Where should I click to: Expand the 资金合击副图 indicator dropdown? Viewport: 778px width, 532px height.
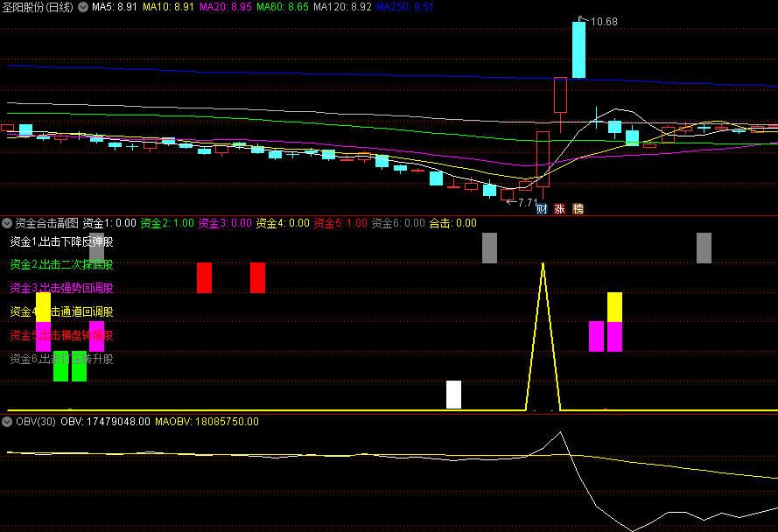[7, 223]
